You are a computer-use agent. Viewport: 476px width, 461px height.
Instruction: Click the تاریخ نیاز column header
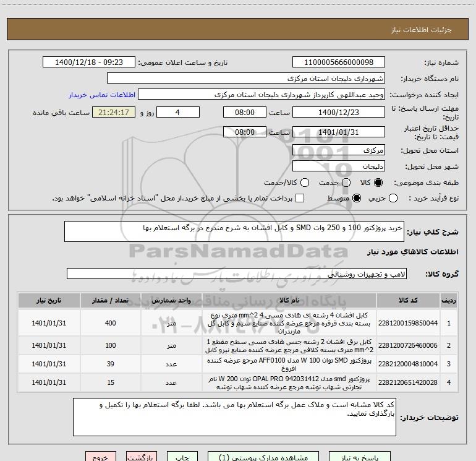[49, 300]
